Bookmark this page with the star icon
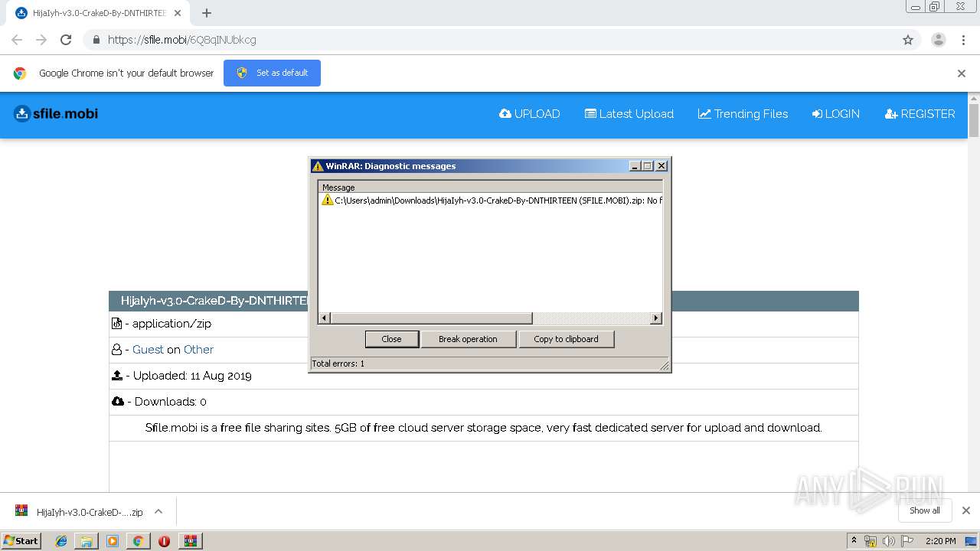The image size is (980, 551). 908,40
